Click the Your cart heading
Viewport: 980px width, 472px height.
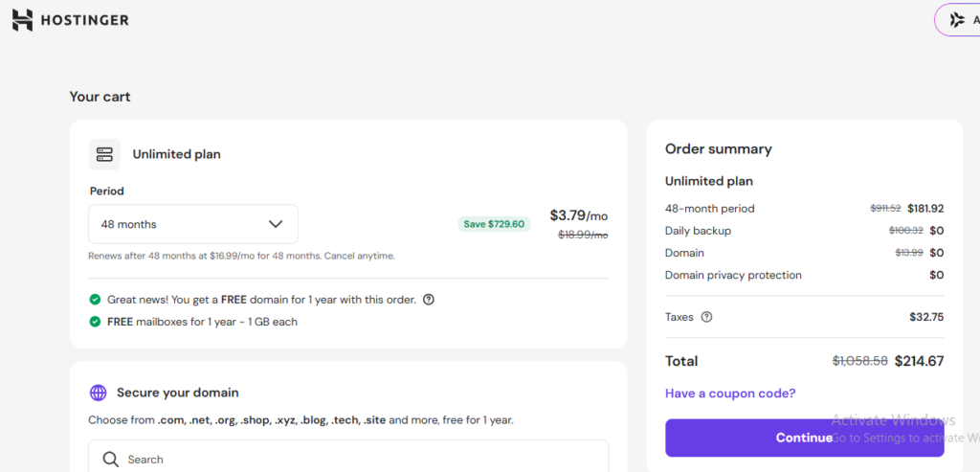[x=100, y=97]
